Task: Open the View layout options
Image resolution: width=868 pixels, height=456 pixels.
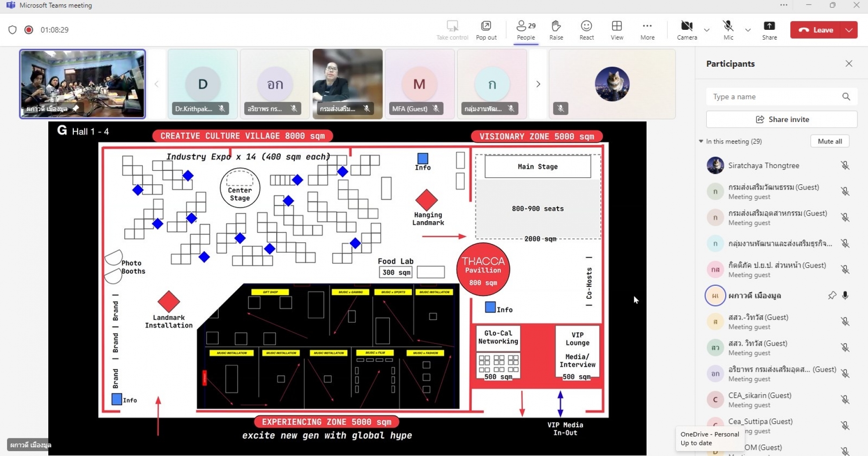Action: coord(617,30)
